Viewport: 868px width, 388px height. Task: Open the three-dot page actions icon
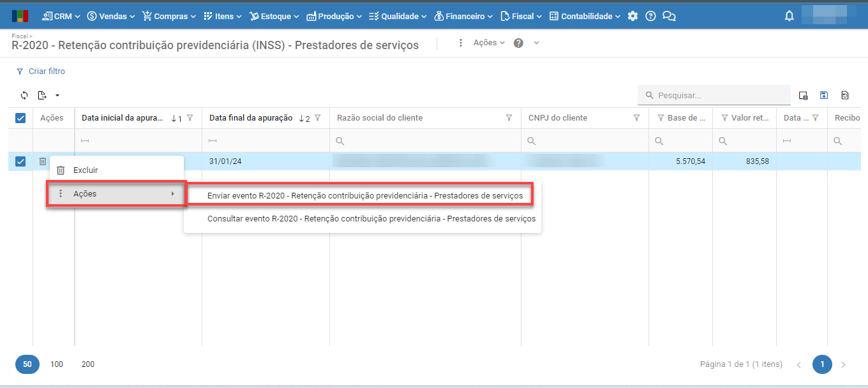coord(461,43)
